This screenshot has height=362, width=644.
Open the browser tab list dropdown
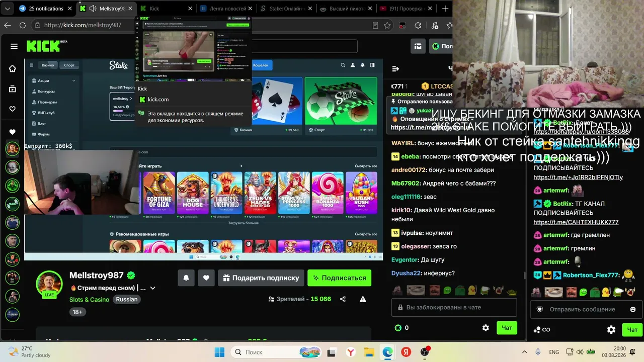click(x=8, y=9)
